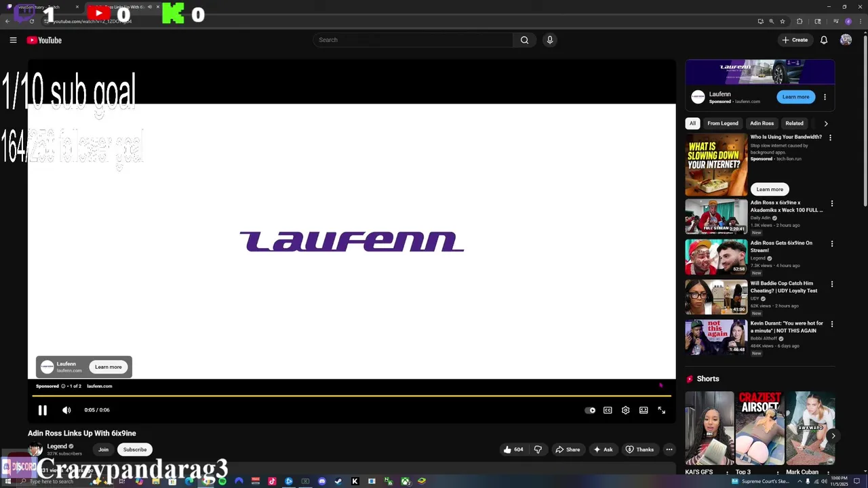Reload the page in browser toolbar
The width and height of the screenshot is (868, 488).
point(31,21)
